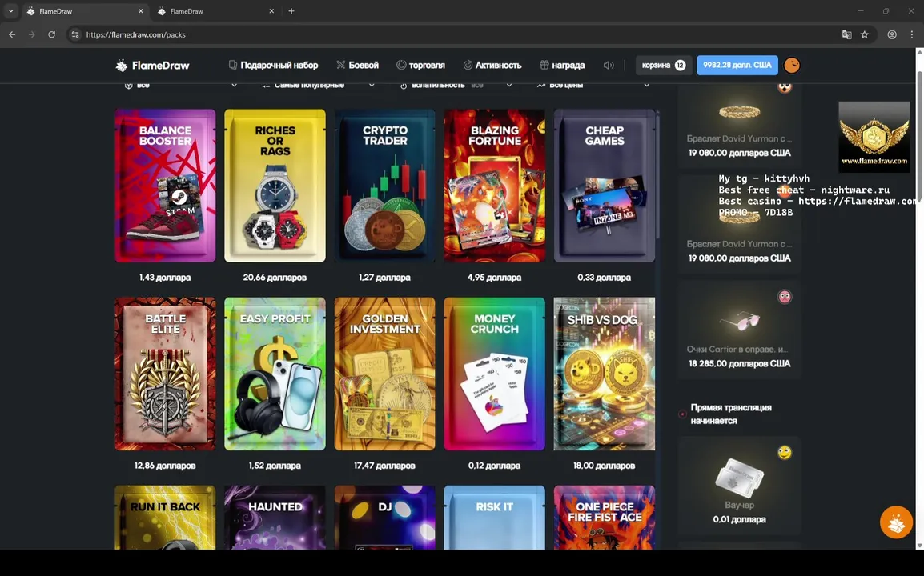This screenshot has height=576, width=924.
Task: Open the Riches or Rags pack
Action: (275, 186)
